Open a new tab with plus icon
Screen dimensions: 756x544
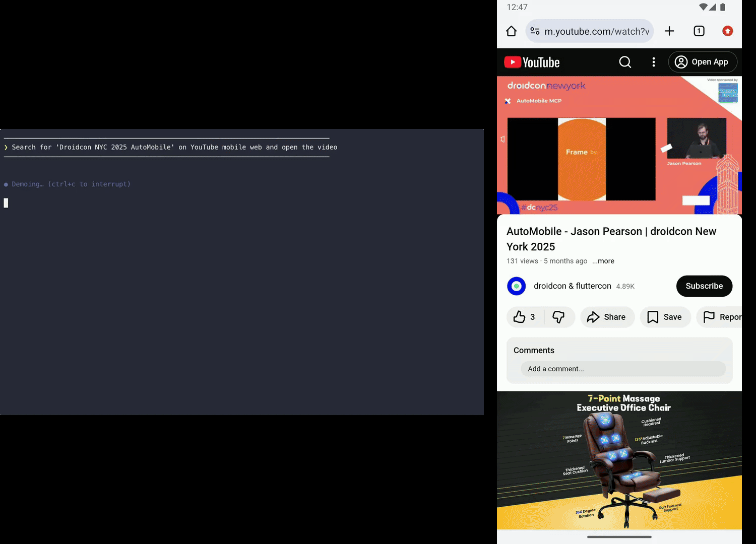tap(669, 31)
